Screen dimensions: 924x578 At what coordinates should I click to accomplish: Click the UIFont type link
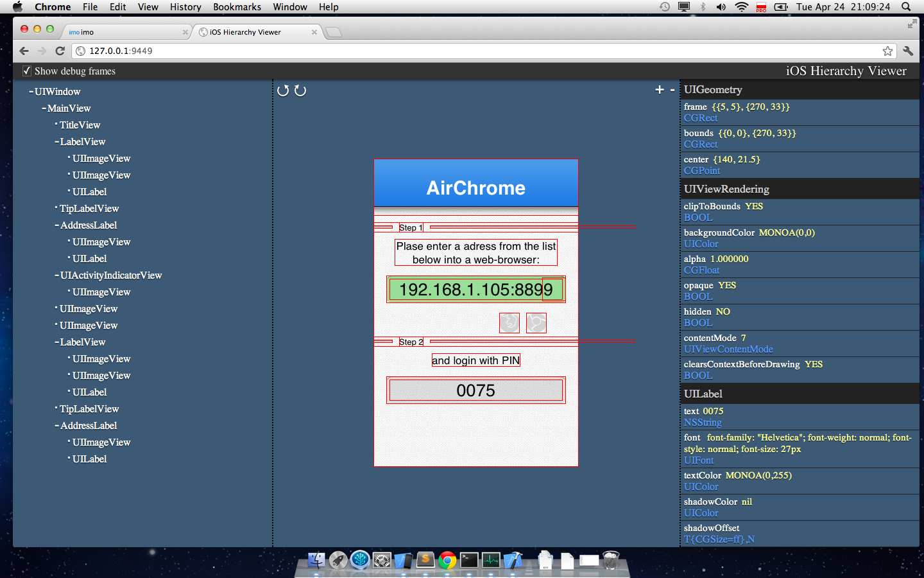coord(699,460)
